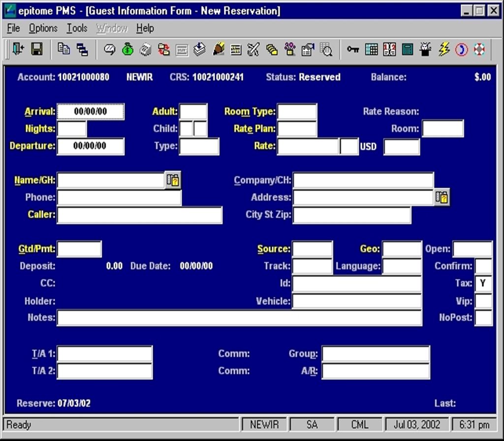Click the cascading windows toolbar icon
The width and height of the screenshot is (504, 441).
(x=82, y=50)
